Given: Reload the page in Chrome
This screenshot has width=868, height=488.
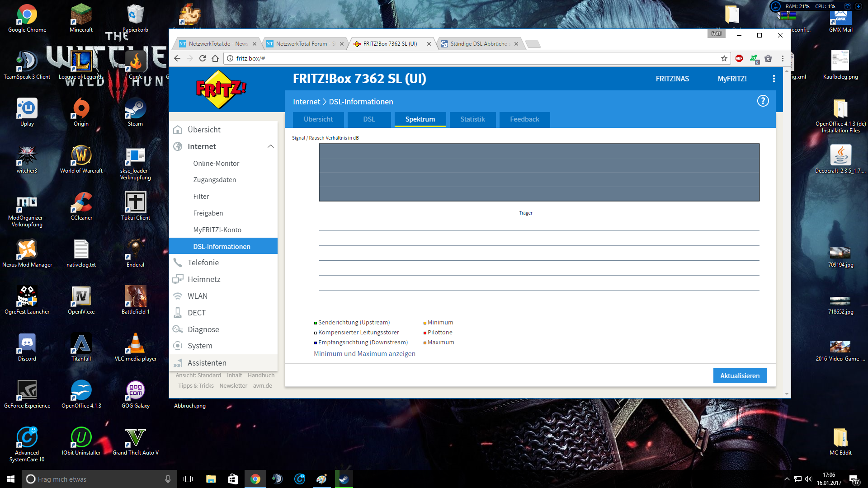Looking at the screenshot, I should pyautogui.click(x=203, y=58).
